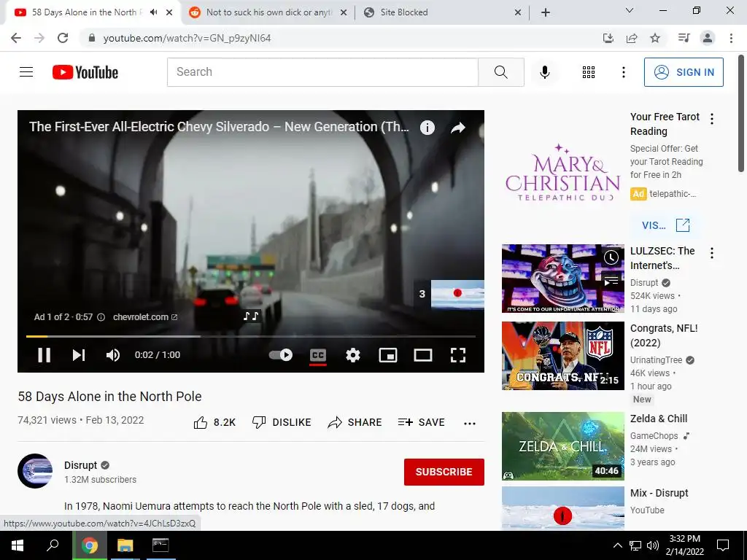The height and width of the screenshot is (560, 747).
Task: Mute the YouTube tab's audio icon
Action: 153,12
